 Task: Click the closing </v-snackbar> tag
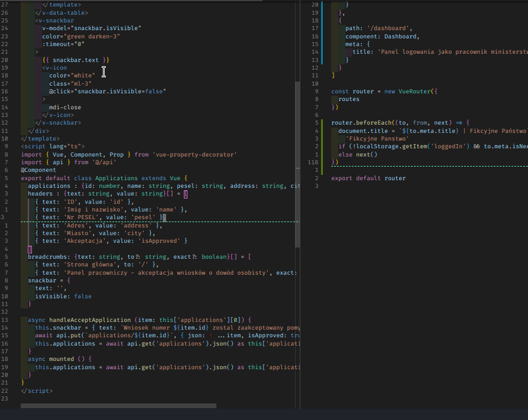tap(58, 123)
